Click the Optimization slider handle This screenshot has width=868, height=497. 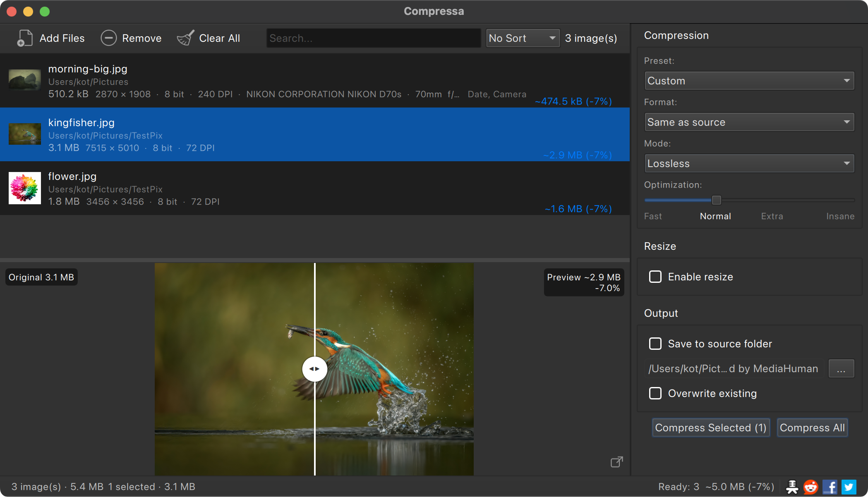click(x=717, y=200)
